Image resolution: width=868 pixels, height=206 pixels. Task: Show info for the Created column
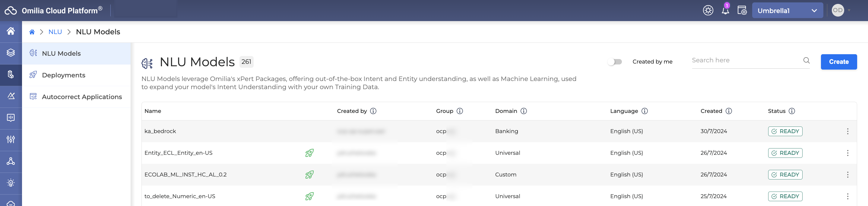click(x=729, y=111)
